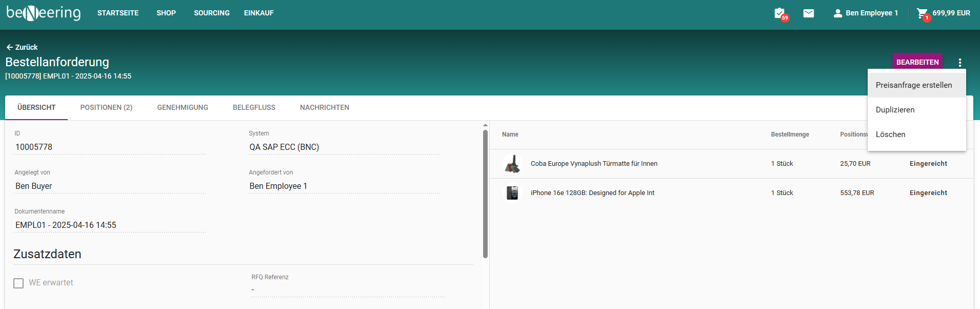Click the overview panel vertical scrollbar
The width and height of the screenshot is (980, 309).
[485, 195]
